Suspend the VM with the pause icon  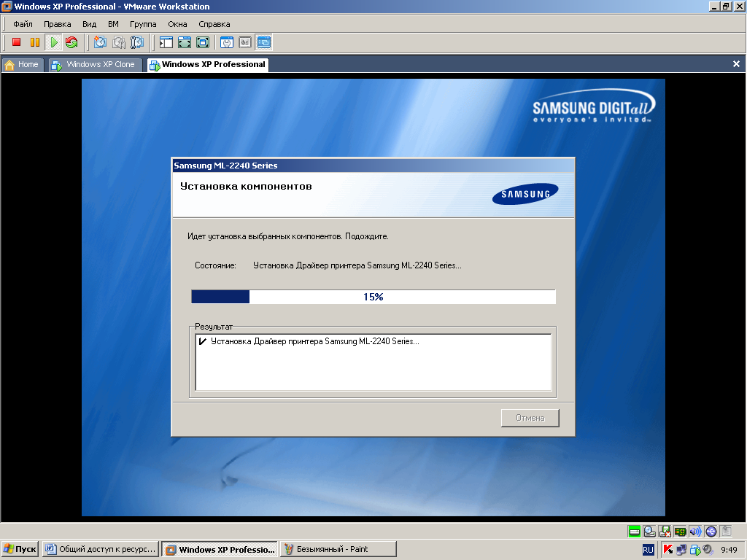point(35,42)
